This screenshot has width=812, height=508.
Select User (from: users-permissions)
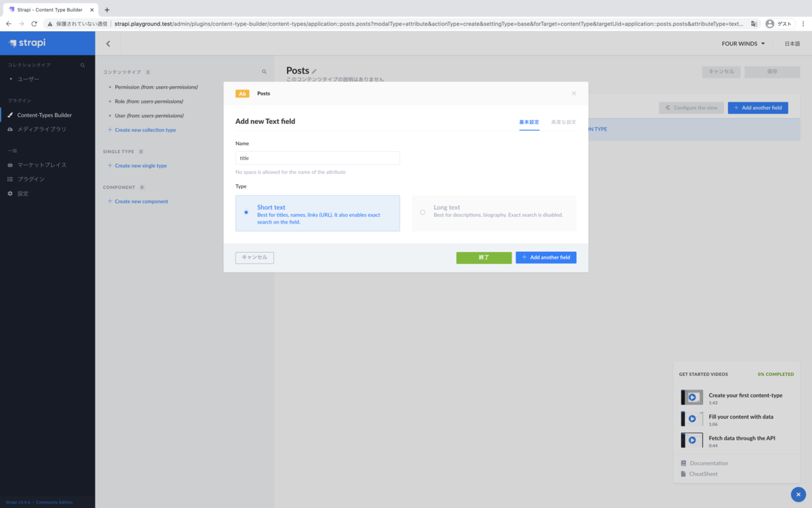149,115
